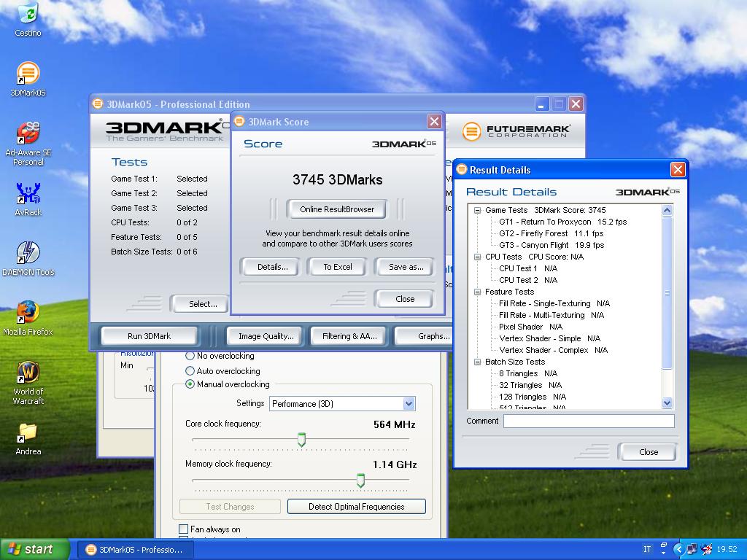Image resolution: width=747 pixels, height=560 pixels.
Task: Click the Run 3DMark button
Action: click(x=149, y=336)
